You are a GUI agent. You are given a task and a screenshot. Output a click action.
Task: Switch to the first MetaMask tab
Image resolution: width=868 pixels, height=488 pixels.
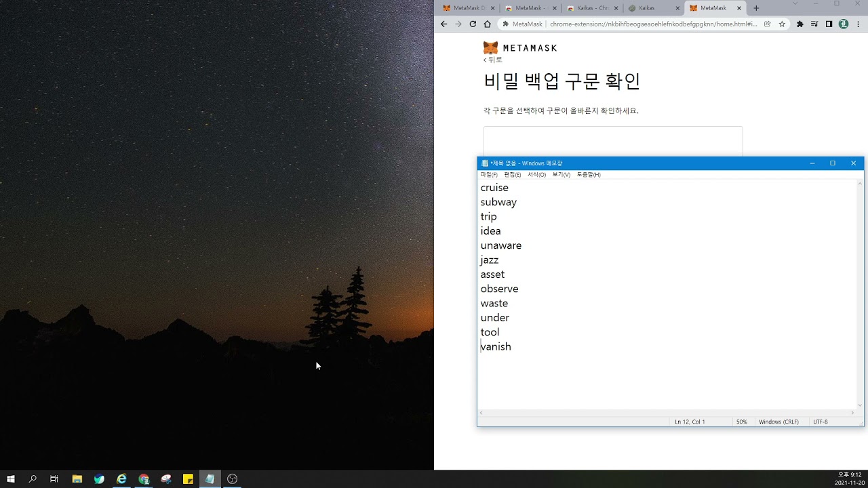(x=469, y=8)
